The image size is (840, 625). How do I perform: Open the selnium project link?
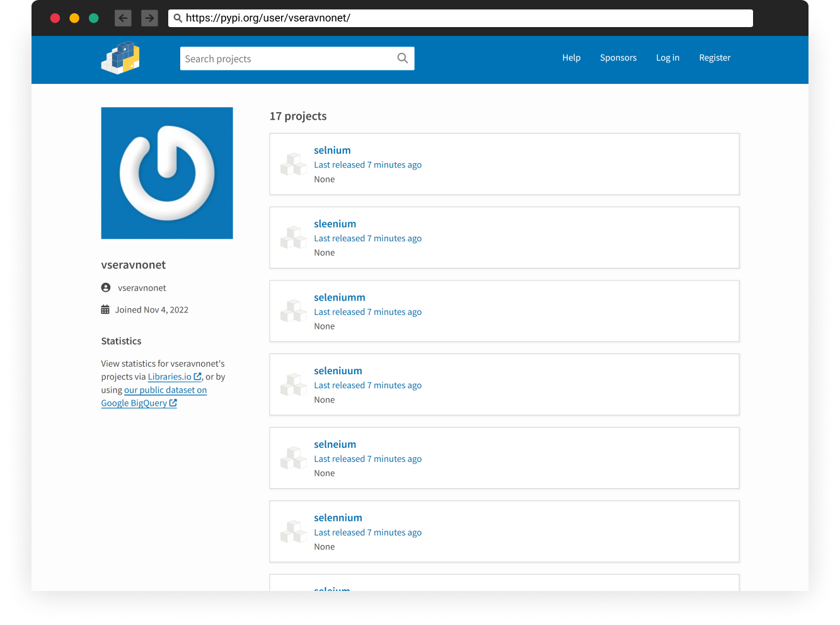pyautogui.click(x=332, y=150)
